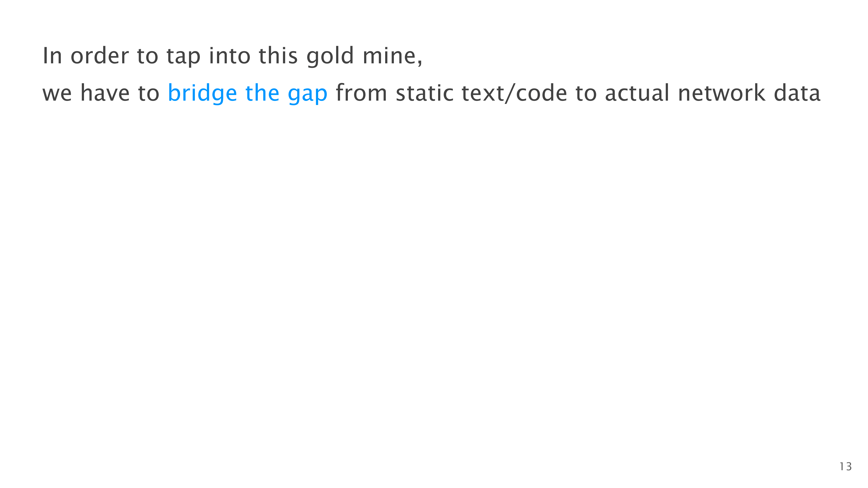Select the word "order" in first line
The width and height of the screenshot is (868, 488).
99,56
